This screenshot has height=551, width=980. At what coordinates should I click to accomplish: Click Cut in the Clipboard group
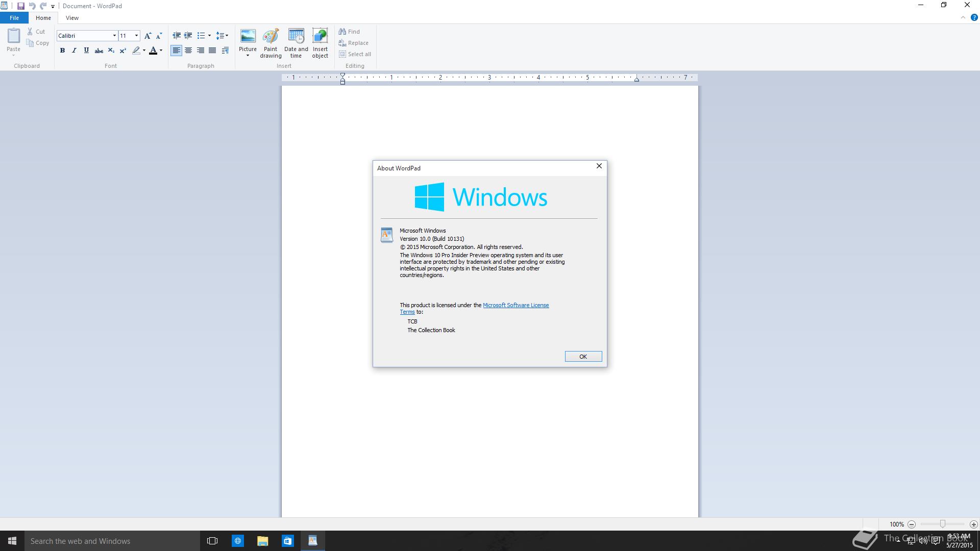[36, 32]
